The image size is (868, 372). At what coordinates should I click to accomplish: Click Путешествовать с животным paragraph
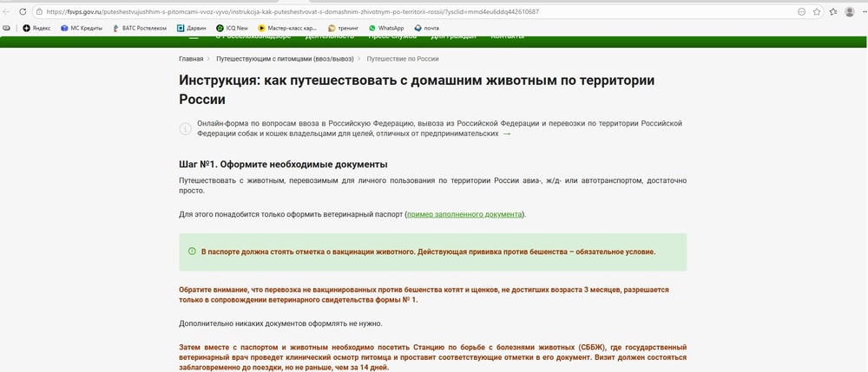pos(433,186)
